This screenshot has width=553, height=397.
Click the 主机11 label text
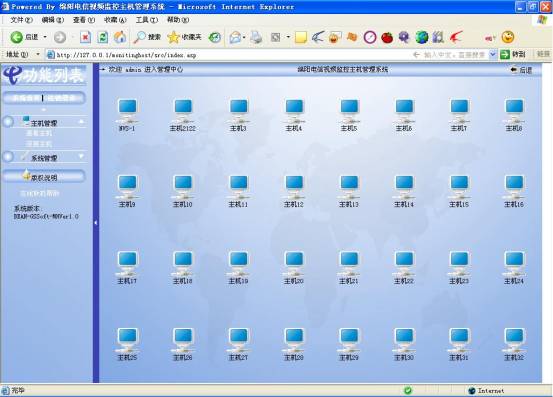(238, 204)
